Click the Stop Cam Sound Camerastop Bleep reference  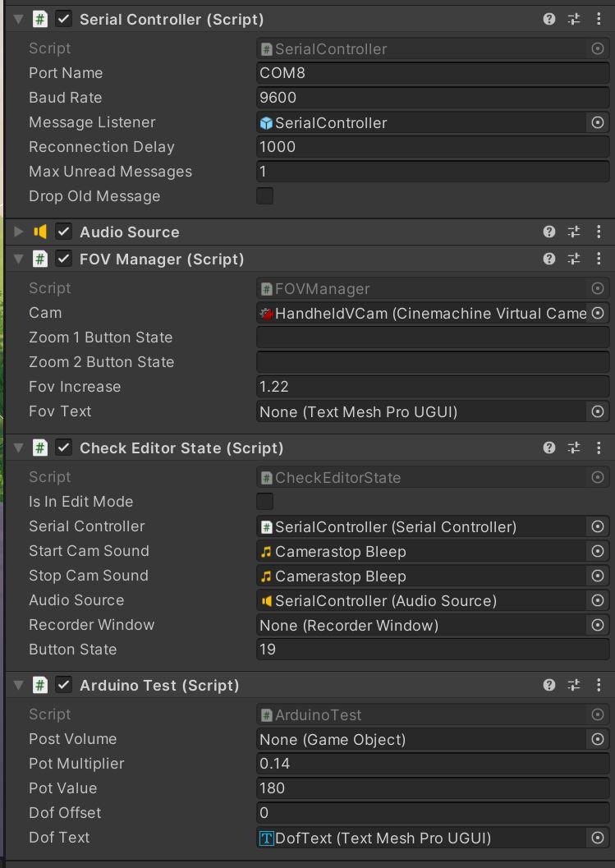point(423,576)
